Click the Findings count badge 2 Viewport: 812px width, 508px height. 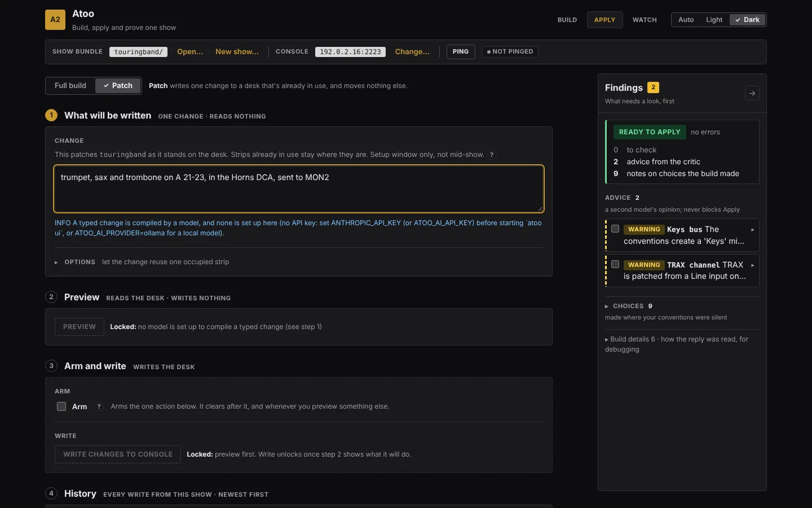click(x=653, y=87)
